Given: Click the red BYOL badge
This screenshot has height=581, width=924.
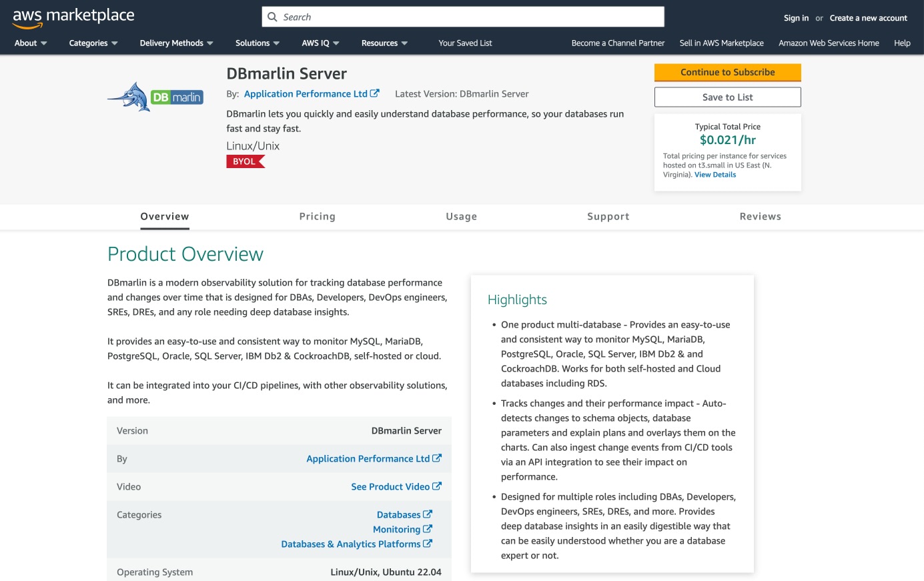Looking at the screenshot, I should (246, 161).
